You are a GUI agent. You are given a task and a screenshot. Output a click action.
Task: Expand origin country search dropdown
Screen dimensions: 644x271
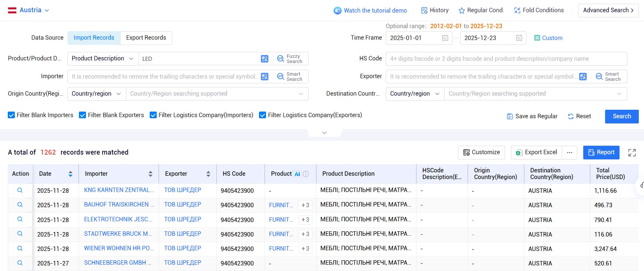[301, 94]
